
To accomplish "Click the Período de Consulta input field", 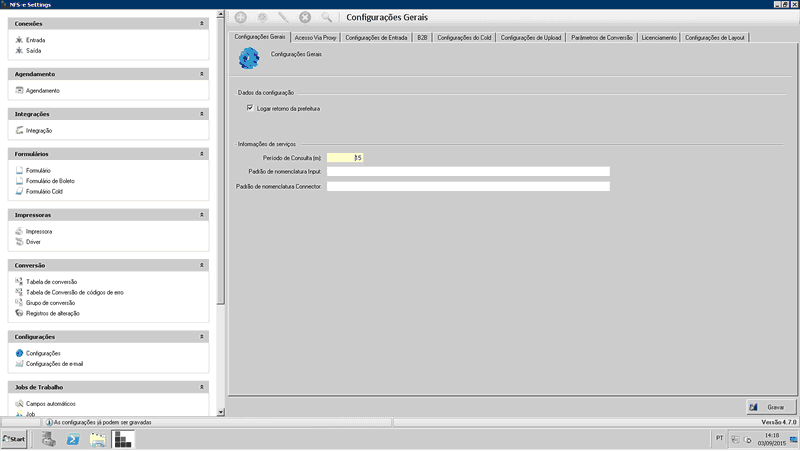I will tap(345, 158).
